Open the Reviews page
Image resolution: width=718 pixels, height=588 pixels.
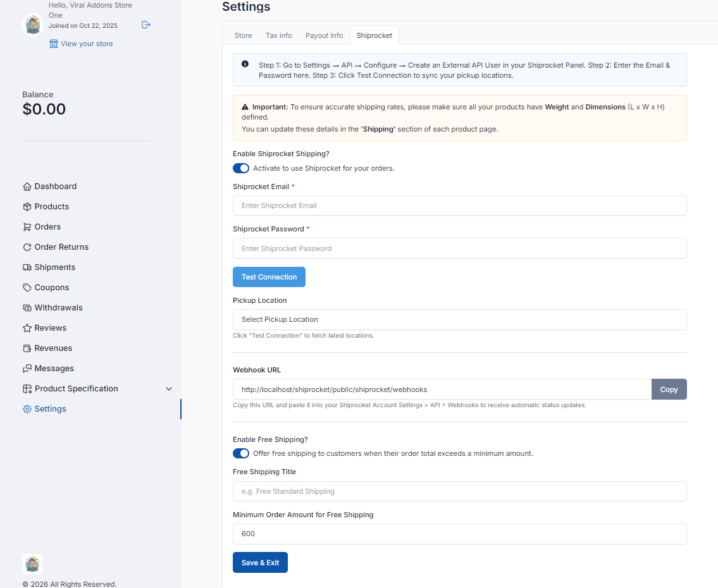click(51, 328)
